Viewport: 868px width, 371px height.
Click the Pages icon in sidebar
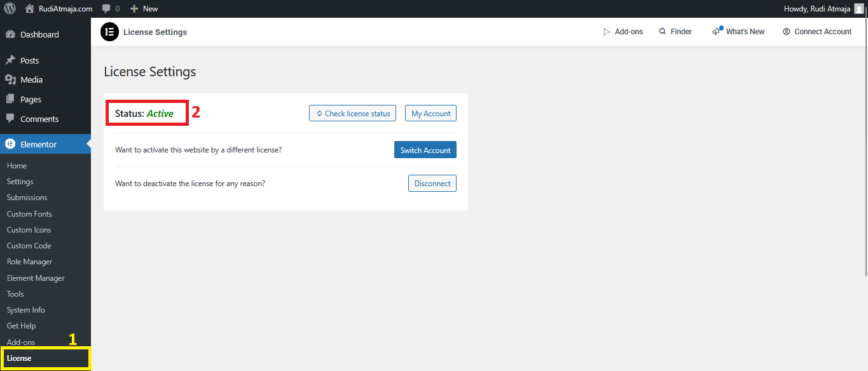10,99
